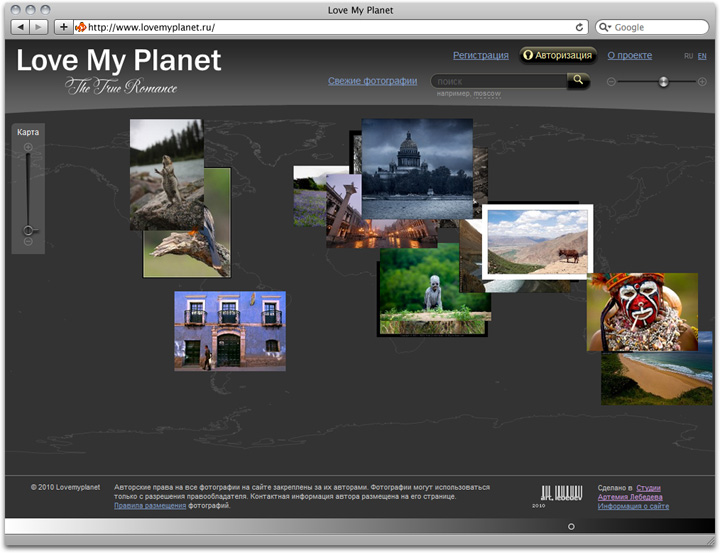Zoom out the map with minus icon
The image size is (720, 553).
[28, 242]
